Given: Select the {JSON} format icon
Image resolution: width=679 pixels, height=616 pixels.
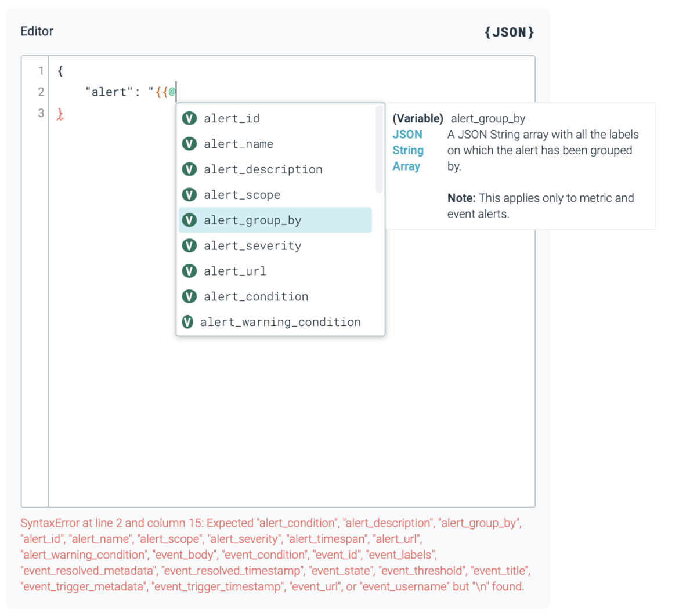Looking at the screenshot, I should click(x=510, y=32).
